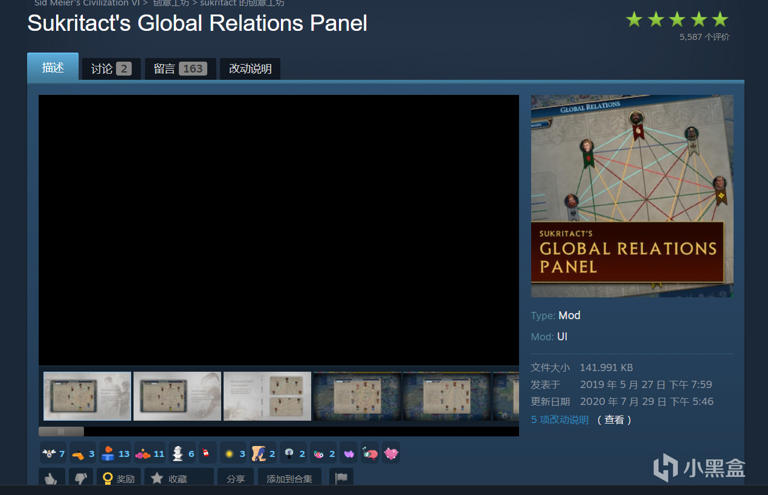Click the thumbs down rate icon
This screenshot has height=495, width=768.
80,479
